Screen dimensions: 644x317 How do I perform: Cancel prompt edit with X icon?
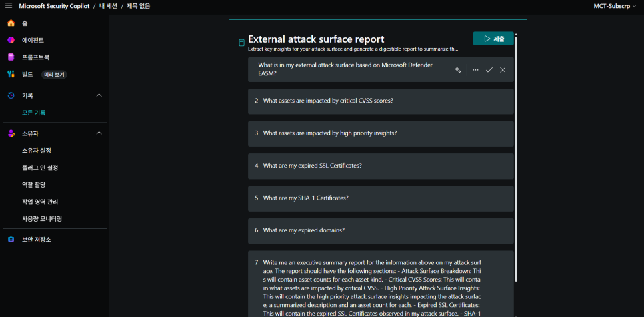point(503,70)
